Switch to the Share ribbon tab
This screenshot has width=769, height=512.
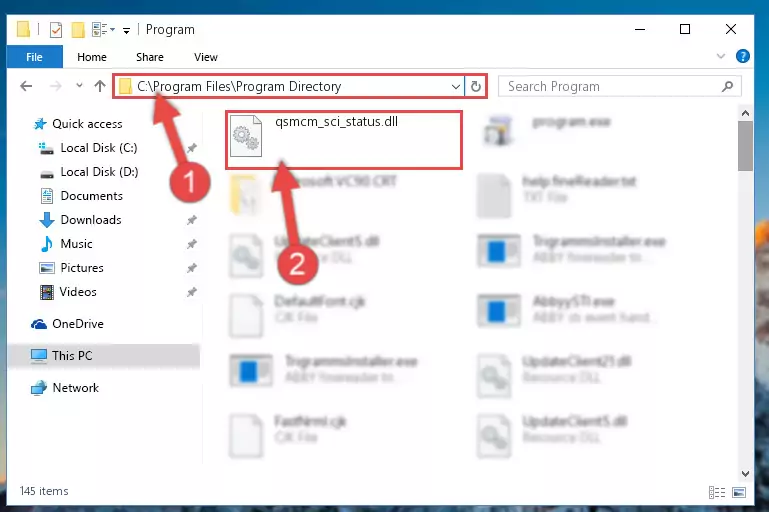point(150,57)
